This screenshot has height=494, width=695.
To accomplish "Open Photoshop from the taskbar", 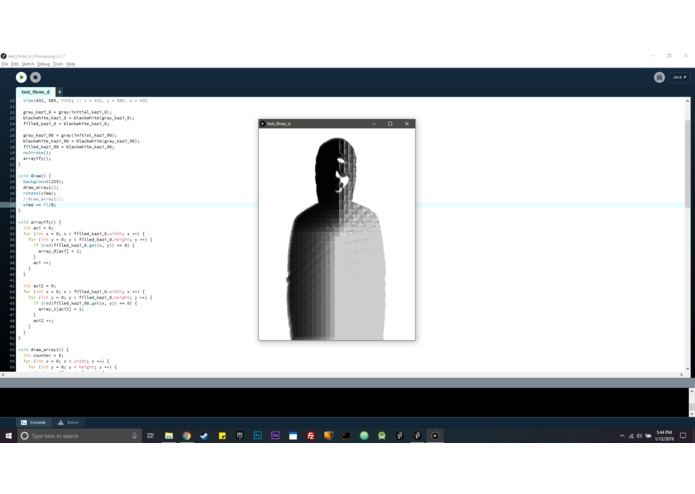I will pos(258,436).
